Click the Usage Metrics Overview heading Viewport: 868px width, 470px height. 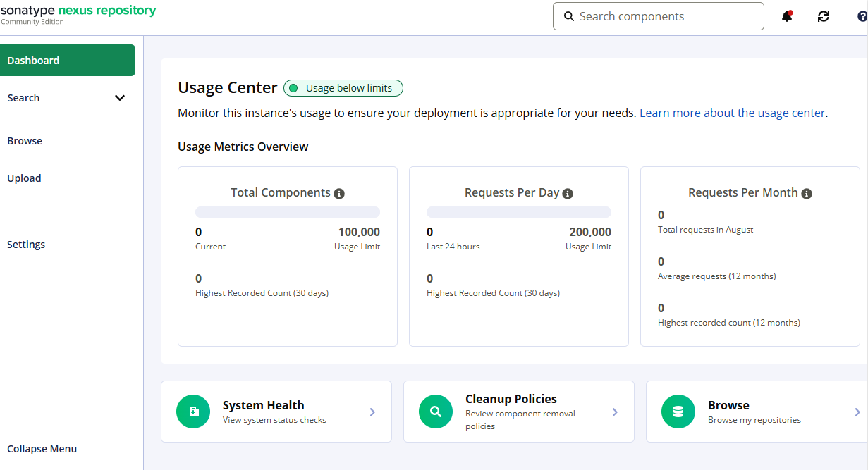pos(243,147)
